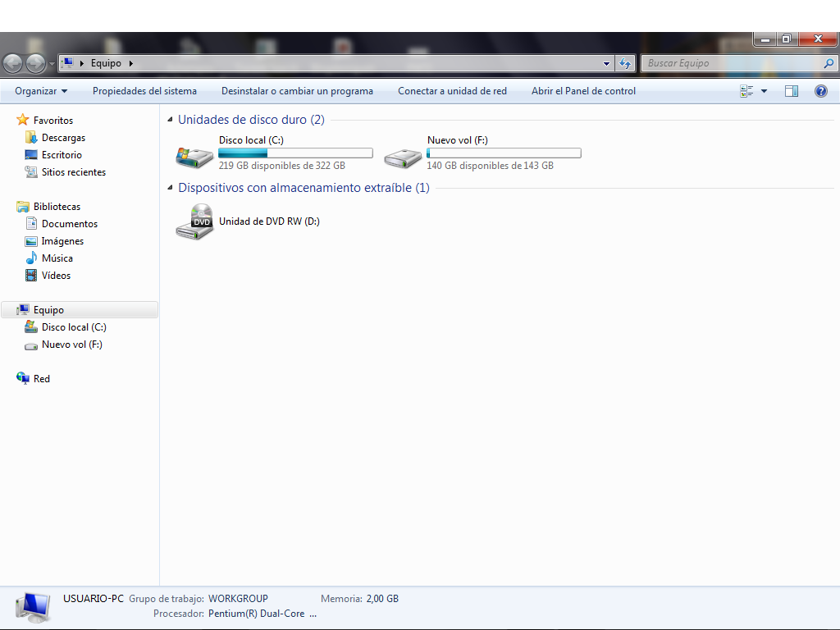
Task: Click Memoria 2,00 GB value
Action: point(382,598)
